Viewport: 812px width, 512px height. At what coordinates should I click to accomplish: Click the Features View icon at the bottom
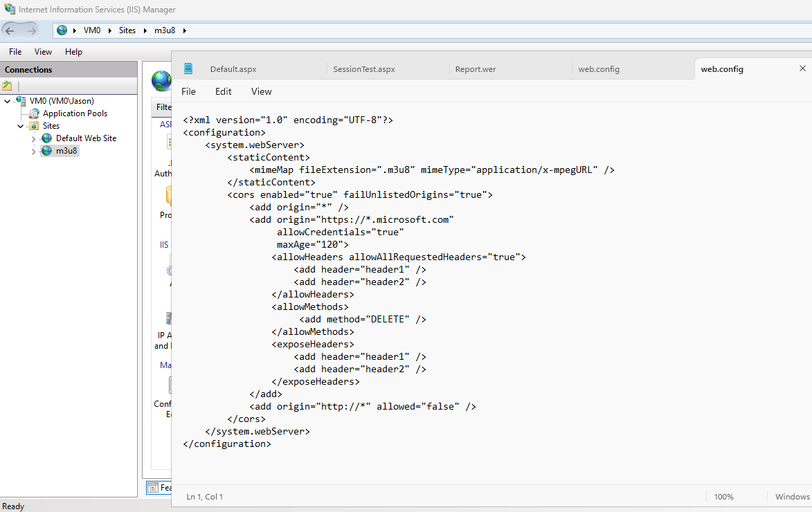coord(153,487)
